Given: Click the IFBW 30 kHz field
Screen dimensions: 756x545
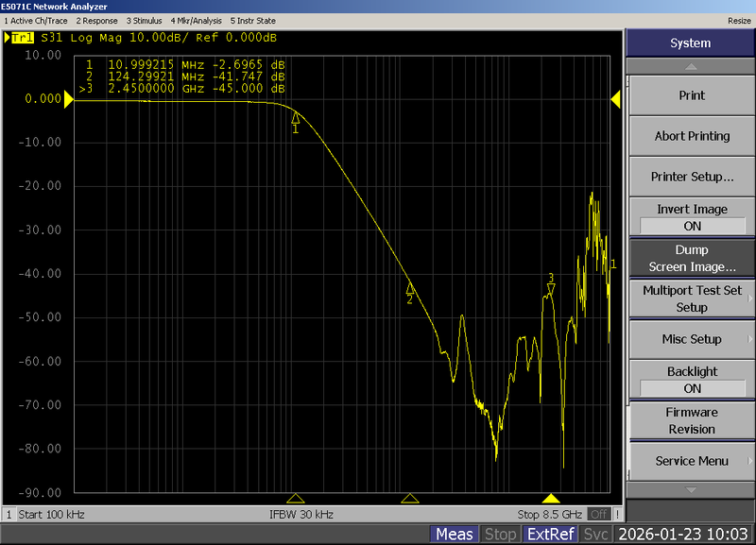Looking at the screenshot, I should click(x=301, y=514).
